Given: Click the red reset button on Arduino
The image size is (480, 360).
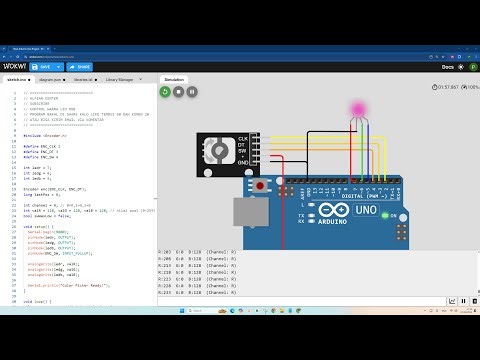Looking at the screenshot, I should point(260,186).
